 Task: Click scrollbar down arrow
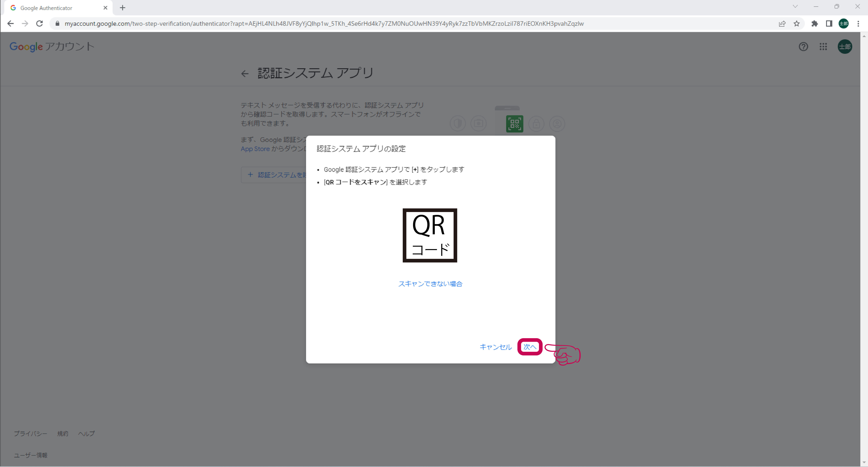(x=864, y=463)
